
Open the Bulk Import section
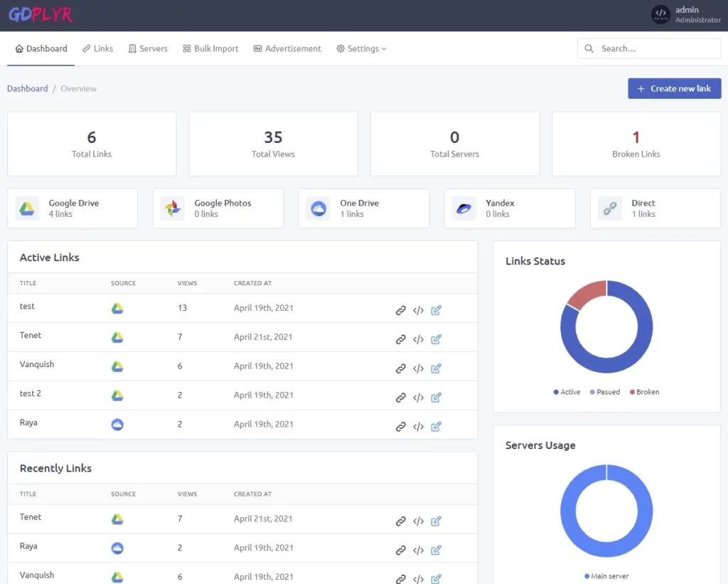click(210, 48)
